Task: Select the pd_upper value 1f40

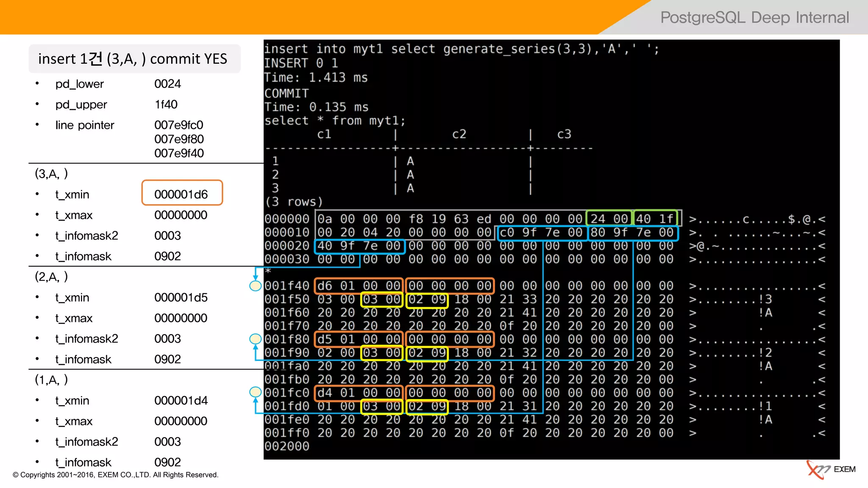Action: click(x=166, y=104)
